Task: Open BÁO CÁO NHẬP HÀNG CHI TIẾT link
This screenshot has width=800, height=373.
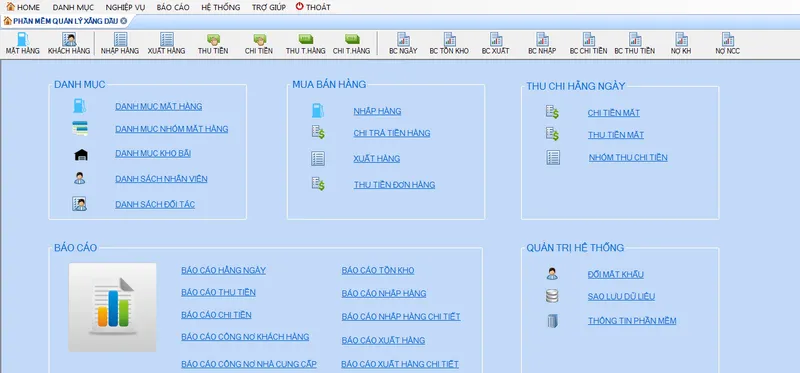Action: click(x=401, y=317)
